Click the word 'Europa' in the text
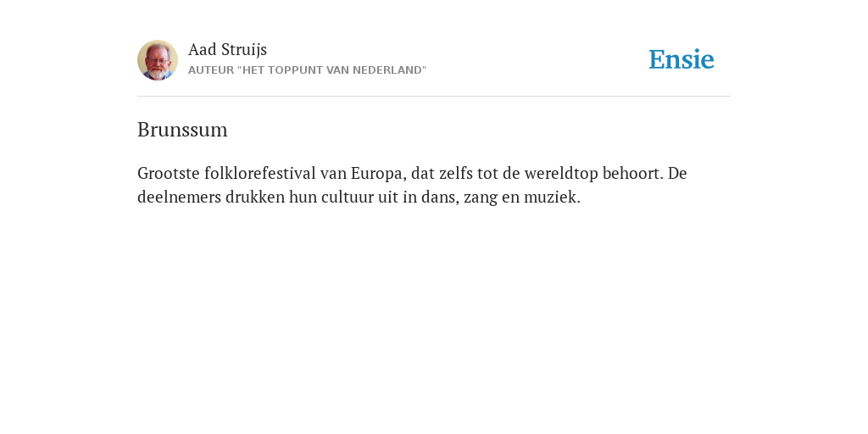Screen dimensions: 868x434 (x=379, y=174)
